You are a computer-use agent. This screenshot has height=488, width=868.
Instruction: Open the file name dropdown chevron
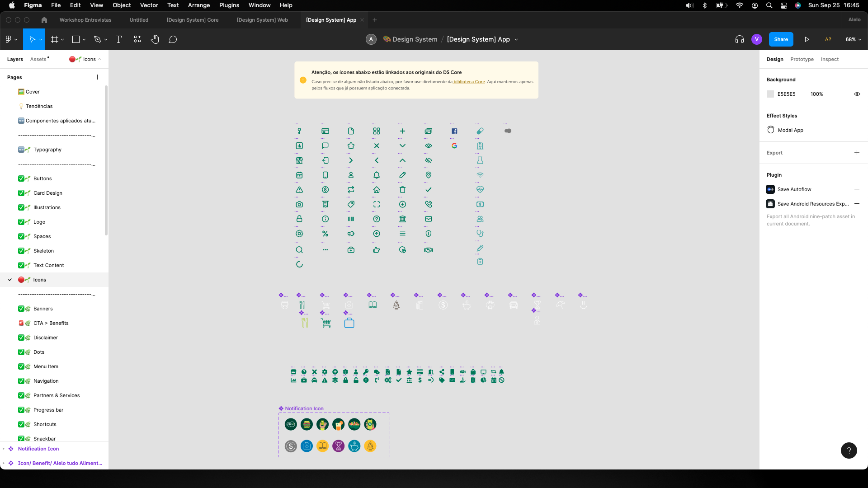pos(516,40)
